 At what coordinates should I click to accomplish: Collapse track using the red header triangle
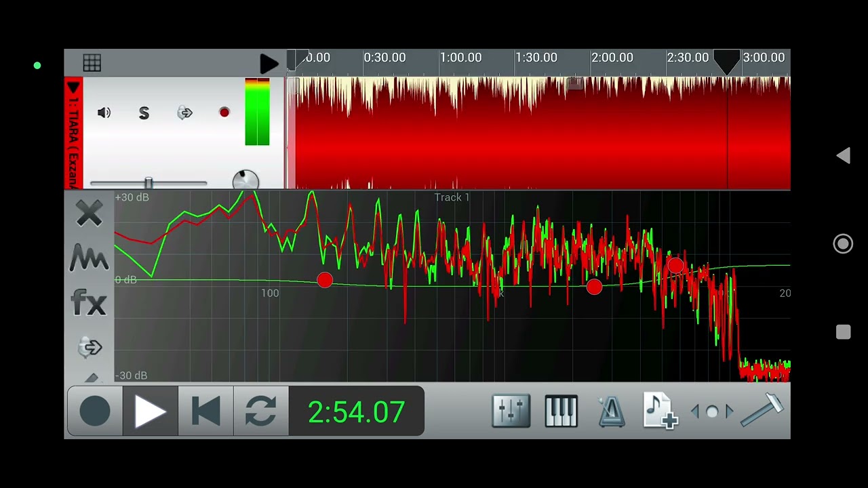point(73,87)
